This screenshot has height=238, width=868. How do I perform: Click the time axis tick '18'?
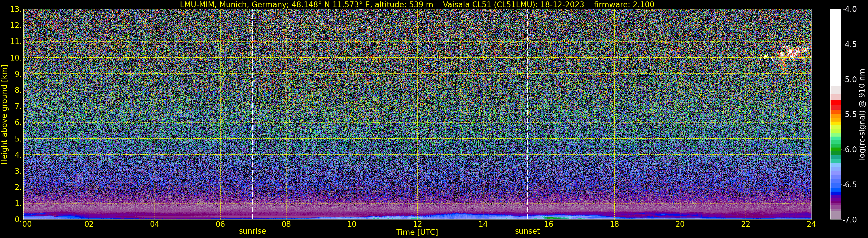pyautogui.click(x=614, y=224)
